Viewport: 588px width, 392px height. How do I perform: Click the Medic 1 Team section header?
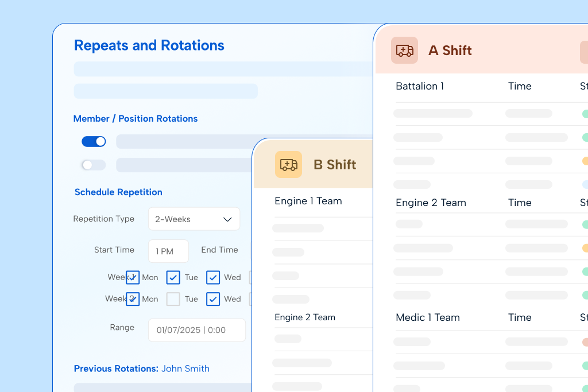[x=427, y=317]
